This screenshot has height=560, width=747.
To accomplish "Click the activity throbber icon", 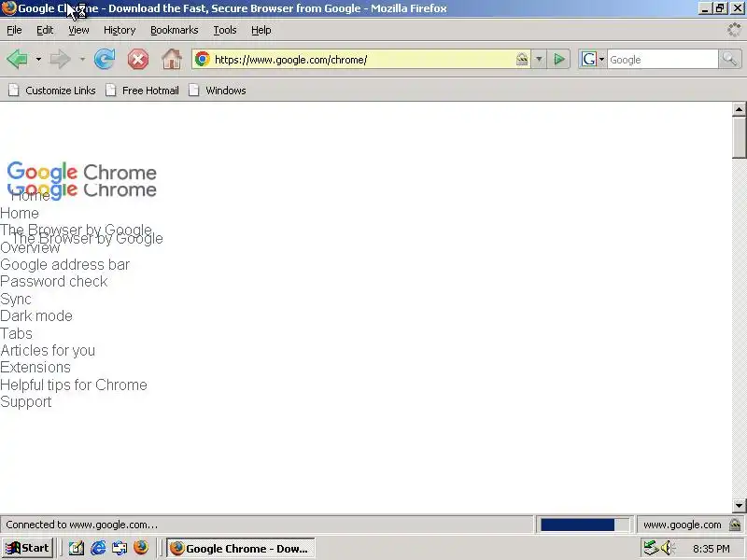I will [734, 30].
